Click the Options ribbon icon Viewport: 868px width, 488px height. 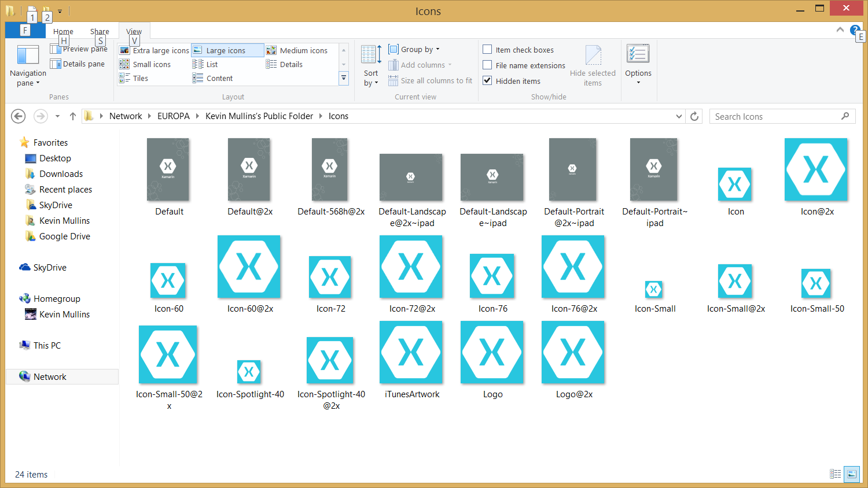click(x=638, y=54)
